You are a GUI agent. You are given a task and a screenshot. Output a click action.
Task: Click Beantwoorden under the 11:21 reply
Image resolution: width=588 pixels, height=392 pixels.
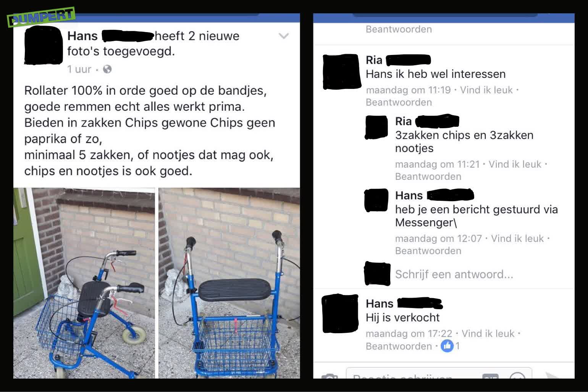[x=428, y=176]
